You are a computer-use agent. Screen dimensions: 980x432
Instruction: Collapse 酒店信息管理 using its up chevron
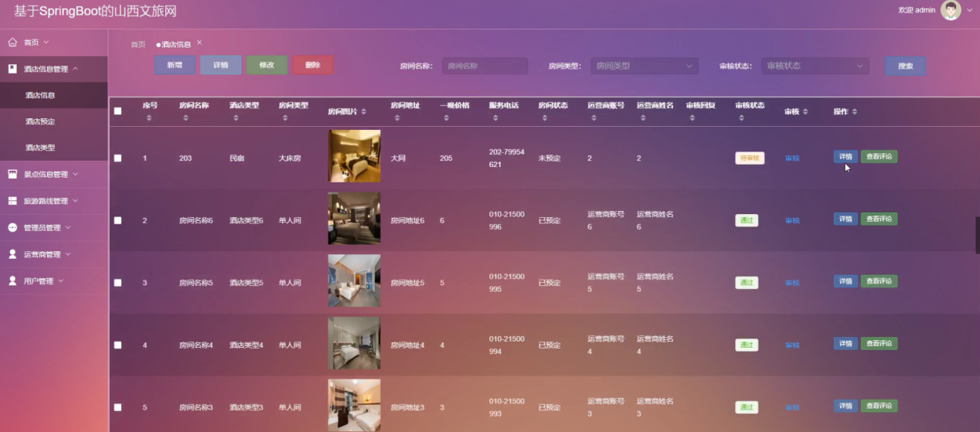tap(76, 69)
